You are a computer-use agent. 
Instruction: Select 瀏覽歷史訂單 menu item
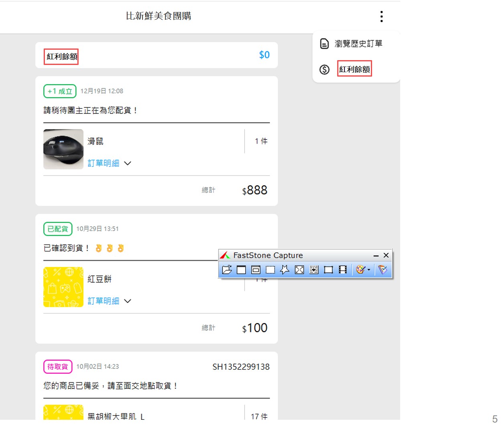pyautogui.click(x=358, y=44)
